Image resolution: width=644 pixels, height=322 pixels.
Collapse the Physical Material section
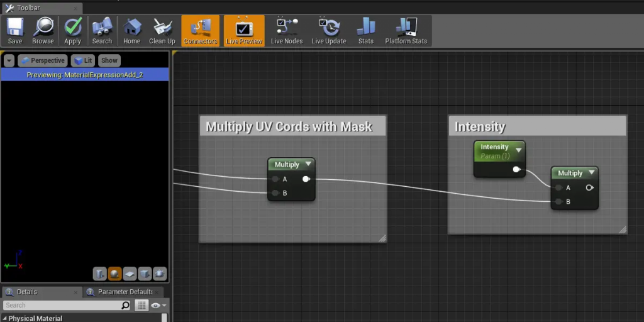pyautogui.click(x=5, y=318)
